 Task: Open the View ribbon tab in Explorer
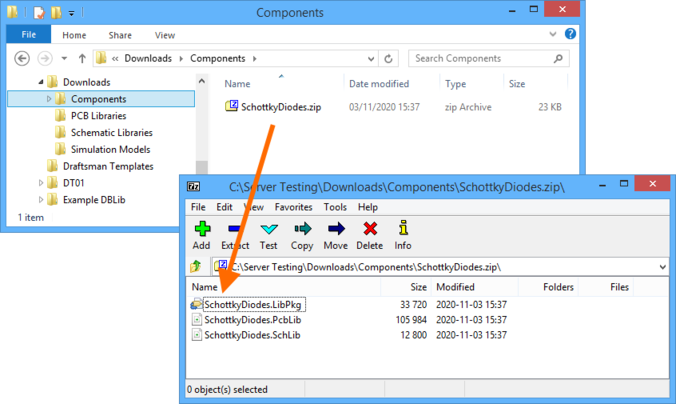point(165,35)
